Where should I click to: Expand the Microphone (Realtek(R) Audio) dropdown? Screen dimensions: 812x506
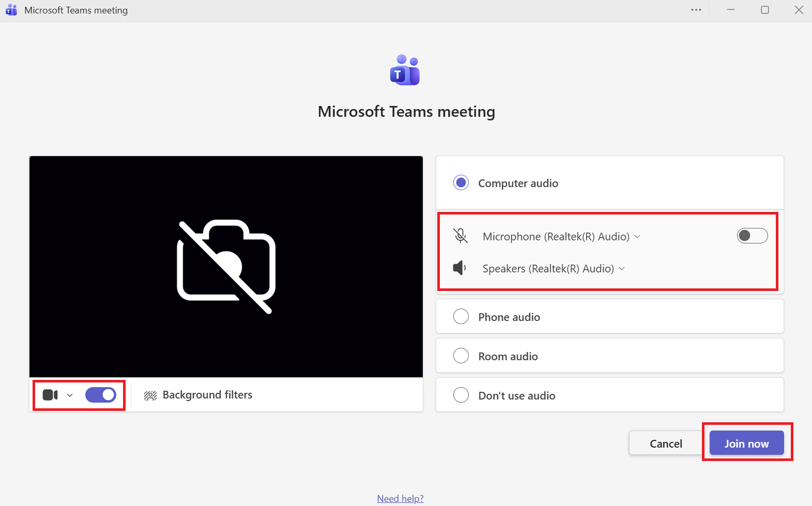pos(637,236)
